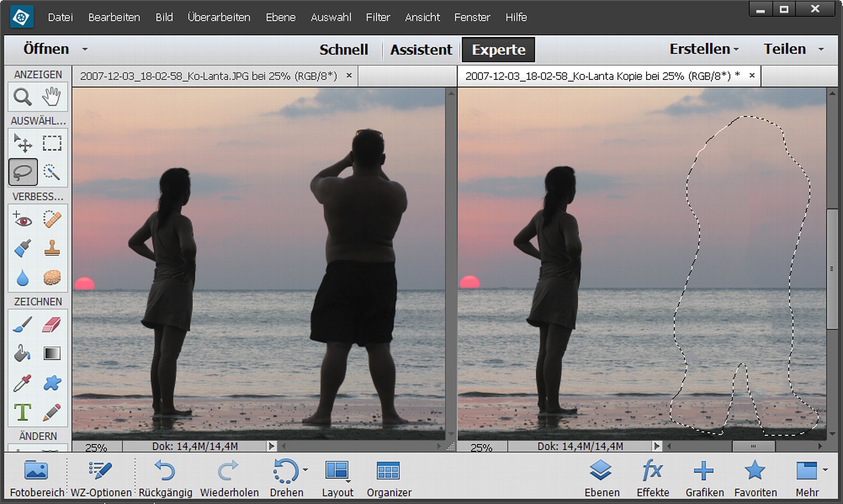Show the Grafiken panel
Screen dimensions: 843x504
click(704, 478)
